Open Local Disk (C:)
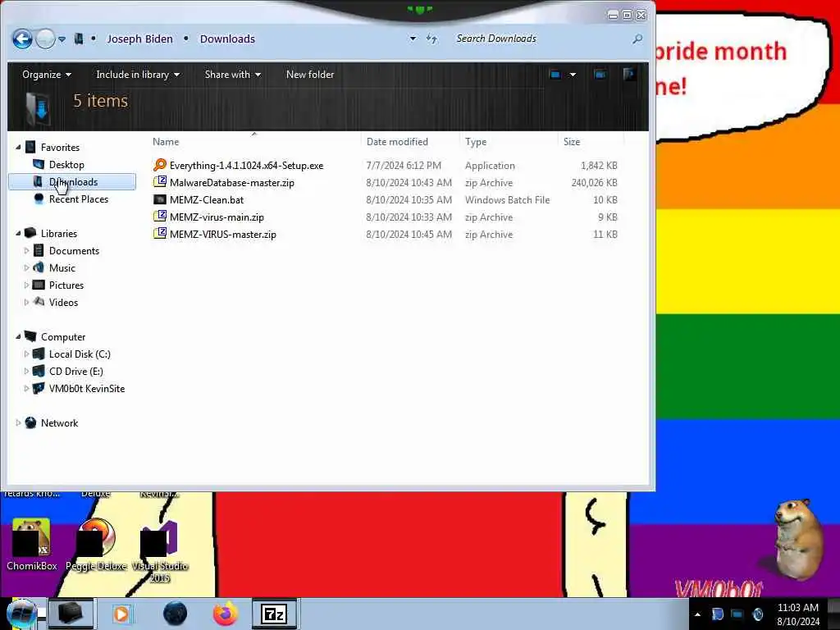The width and height of the screenshot is (840, 630). tap(80, 354)
